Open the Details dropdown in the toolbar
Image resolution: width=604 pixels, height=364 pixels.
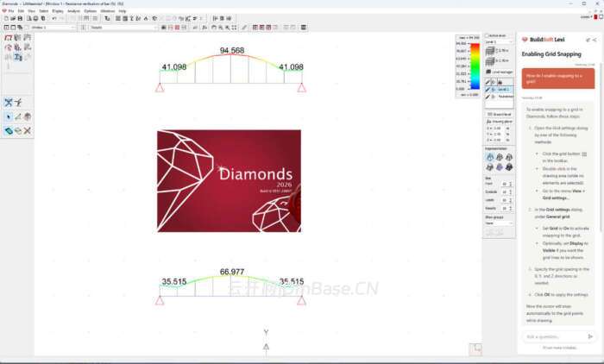123,28
